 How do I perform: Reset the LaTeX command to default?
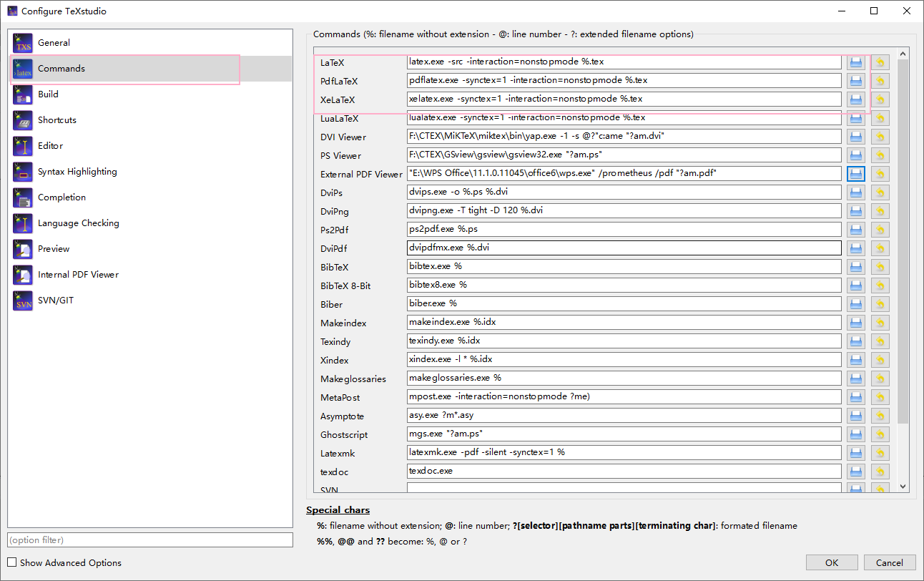[x=880, y=62]
